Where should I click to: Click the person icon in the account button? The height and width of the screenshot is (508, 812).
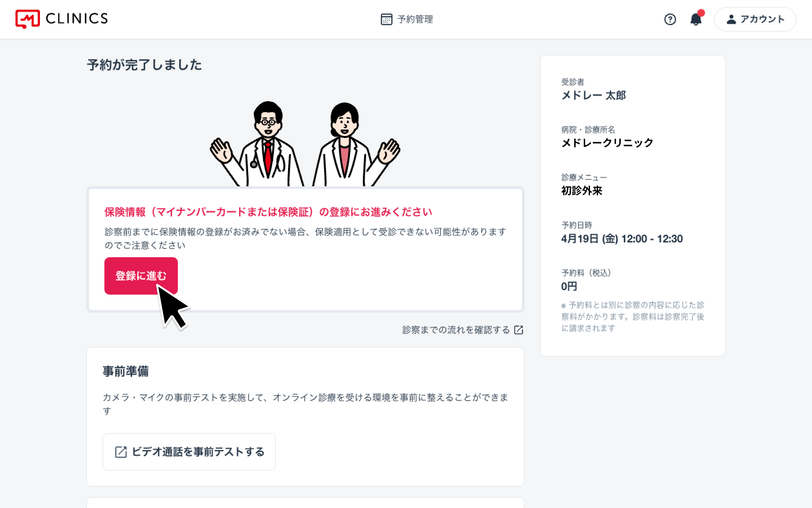point(731,19)
